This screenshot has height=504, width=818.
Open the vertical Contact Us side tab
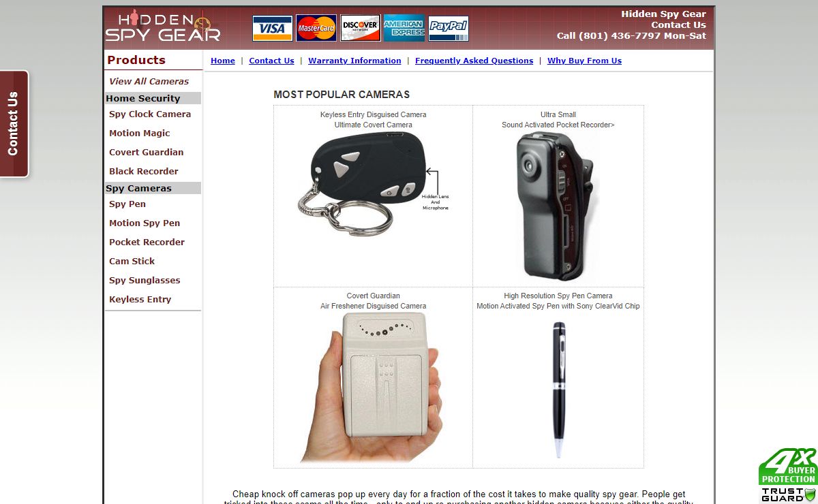14,124
